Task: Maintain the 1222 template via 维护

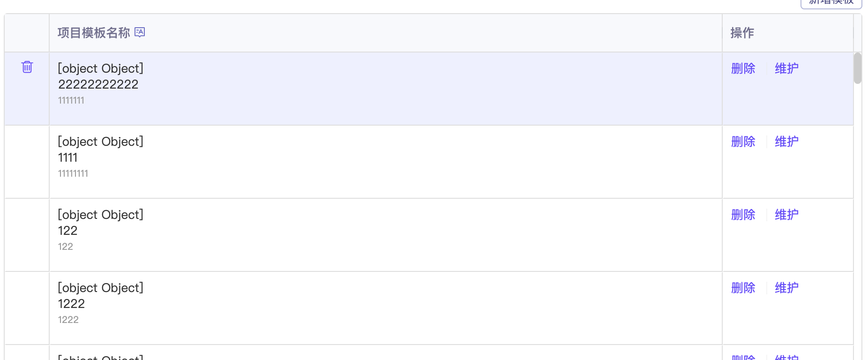Action: point(786,288)
